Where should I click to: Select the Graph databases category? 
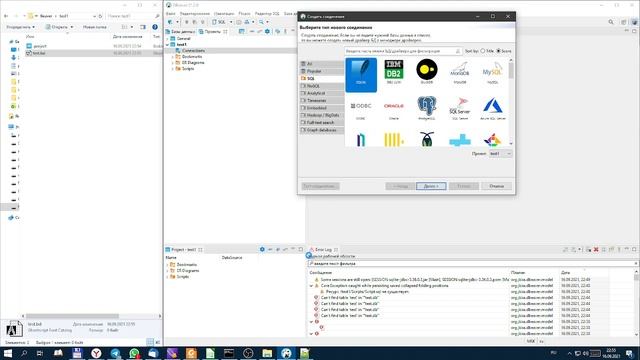(322, 130)
